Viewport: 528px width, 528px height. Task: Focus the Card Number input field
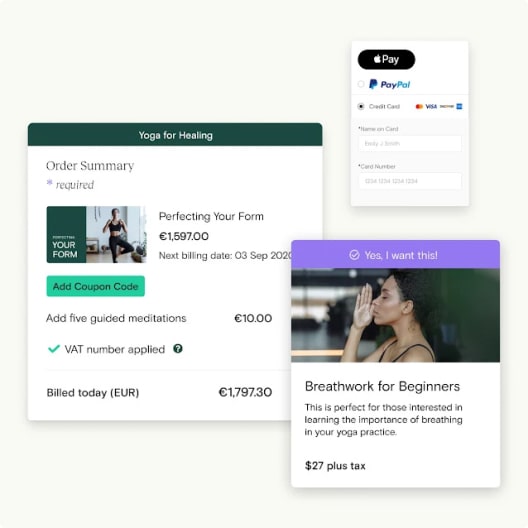pos(410,181)
